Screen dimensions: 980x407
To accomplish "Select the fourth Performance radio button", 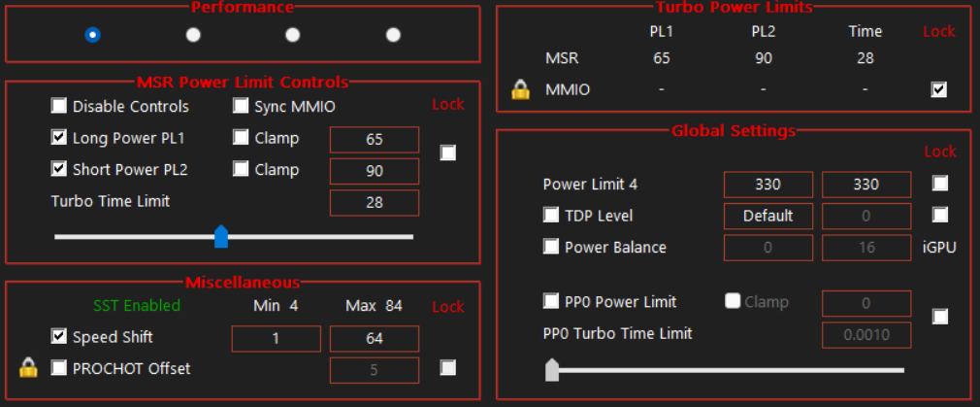I will pyautogui.click(x=393, y=35).
